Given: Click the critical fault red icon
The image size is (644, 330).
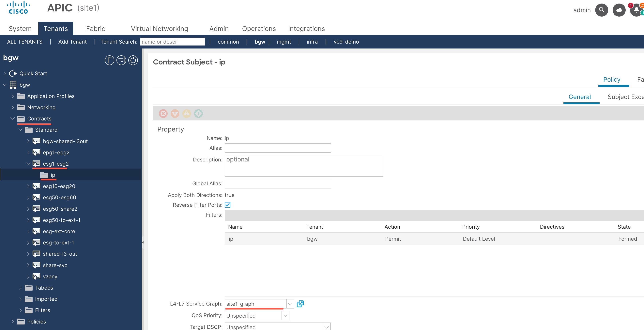Looking at the screenshot, I should [x=163, y=114].
